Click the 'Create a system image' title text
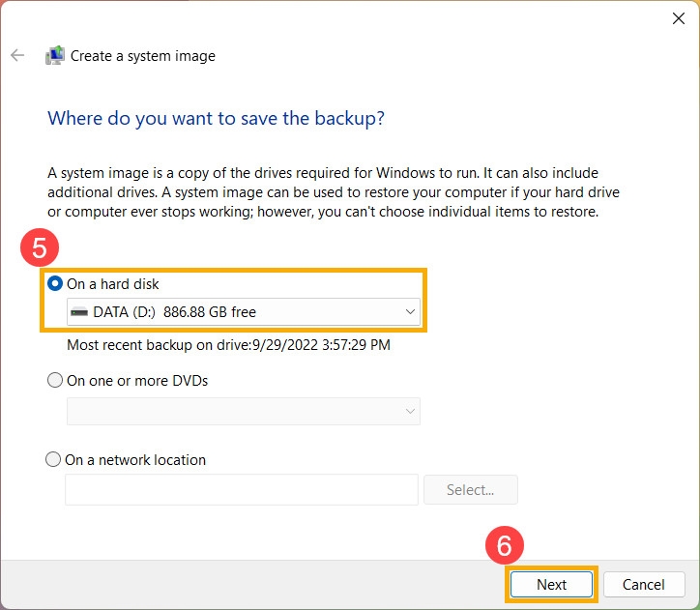700x610 pixels. [143, 56]
